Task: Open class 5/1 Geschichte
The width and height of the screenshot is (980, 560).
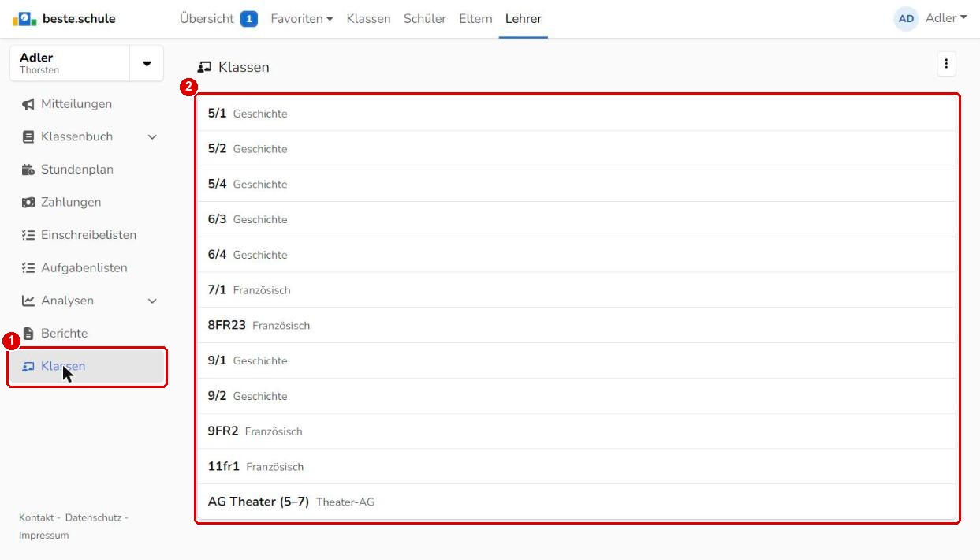Action: pos(576,114)
